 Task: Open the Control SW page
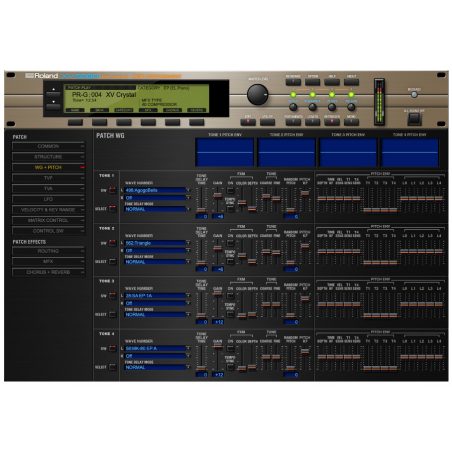click(x=48, y=231)
